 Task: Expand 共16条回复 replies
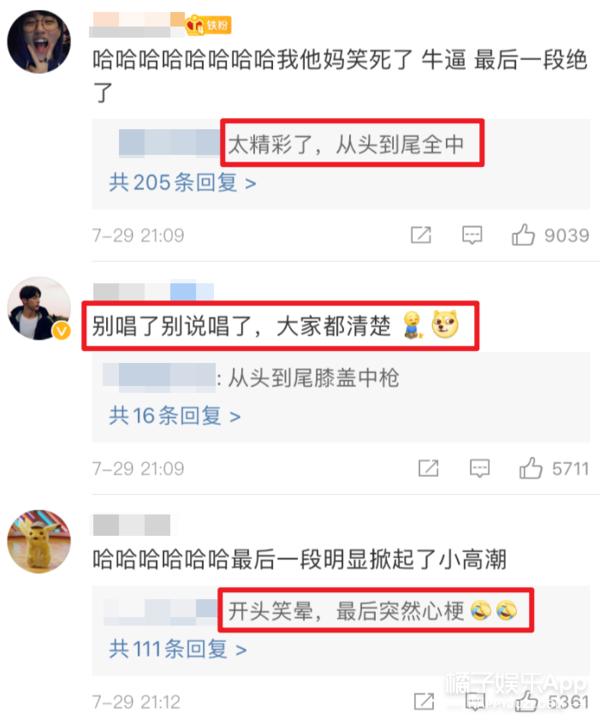tap(175, 416)
